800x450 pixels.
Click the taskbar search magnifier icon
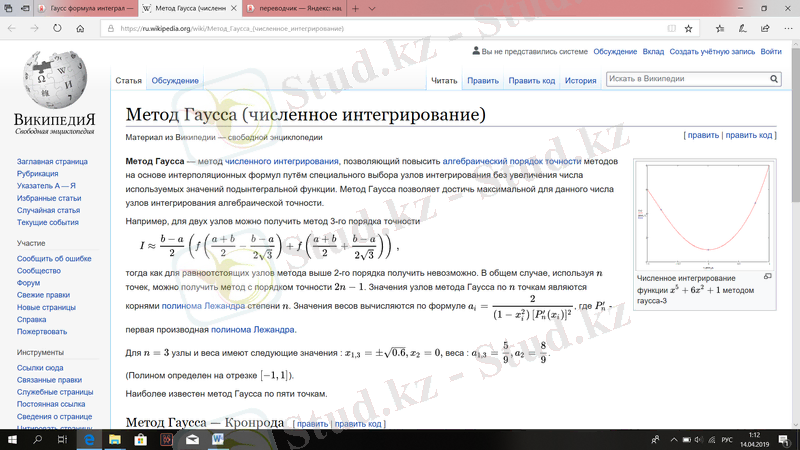click(38, 438)
